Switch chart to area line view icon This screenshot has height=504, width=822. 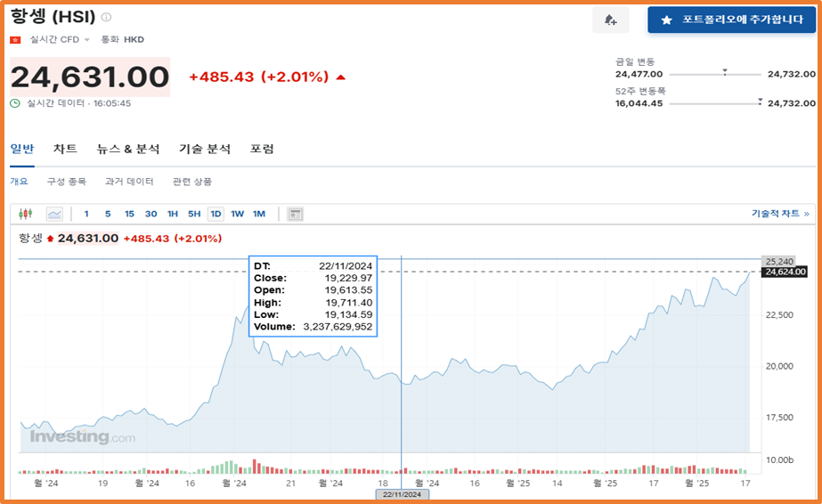point(54,214)
